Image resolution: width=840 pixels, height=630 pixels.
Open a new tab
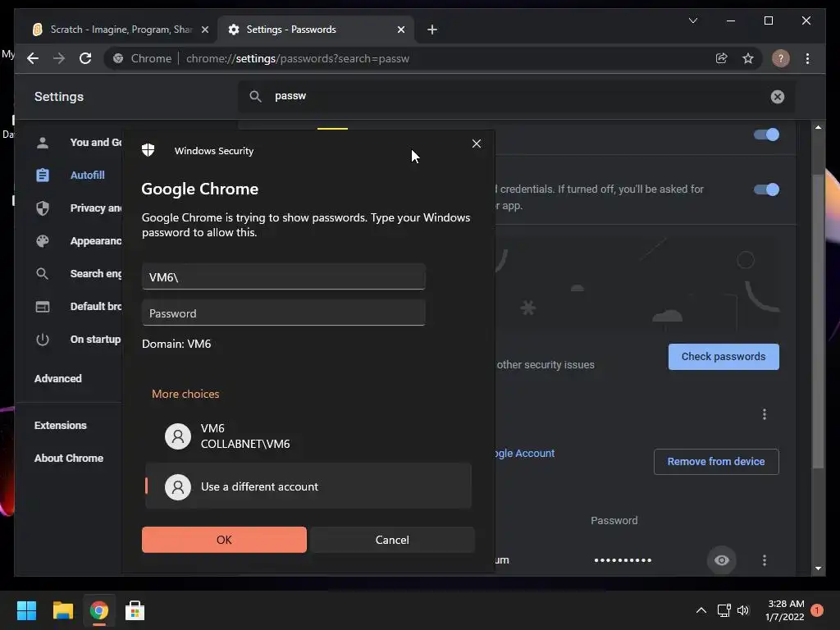pos(432,30)
